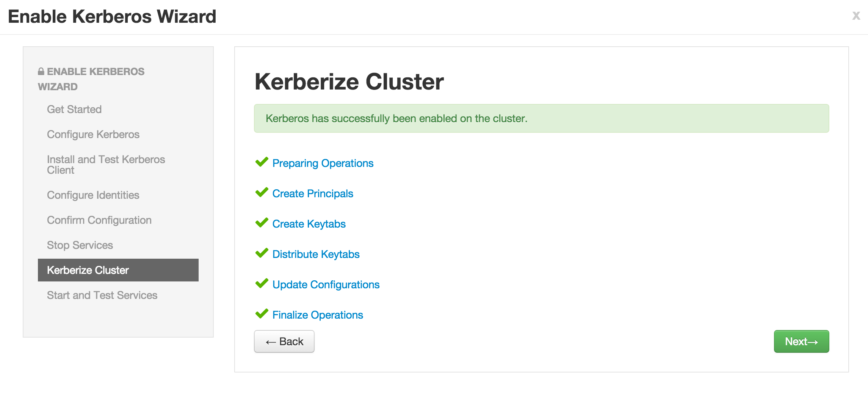Click the Back button
This screenshot has width=868, height=396.
click(284, 341)
